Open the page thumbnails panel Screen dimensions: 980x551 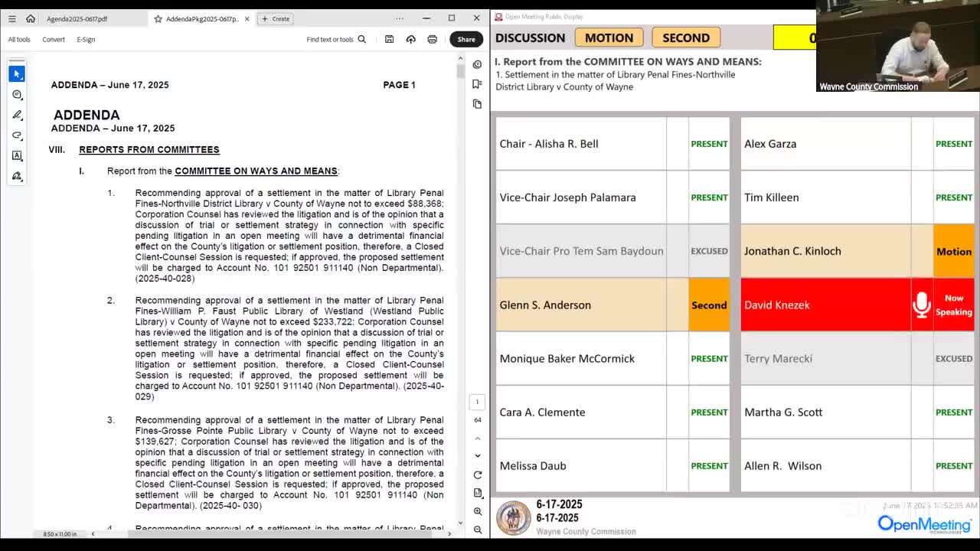pos(477,103)
